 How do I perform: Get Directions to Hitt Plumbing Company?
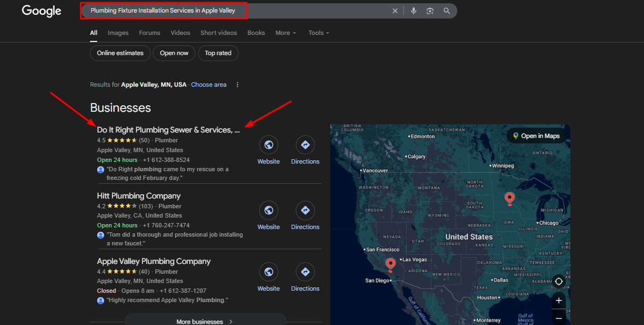pyautogui.click(x=305, y=211)
